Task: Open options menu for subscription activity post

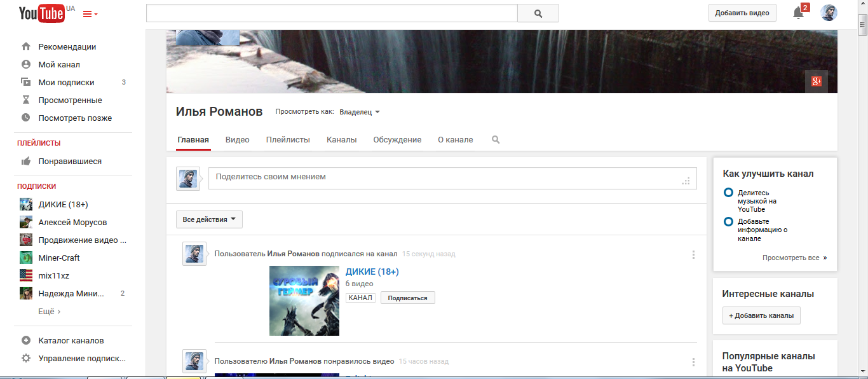Action: point(693,254)
